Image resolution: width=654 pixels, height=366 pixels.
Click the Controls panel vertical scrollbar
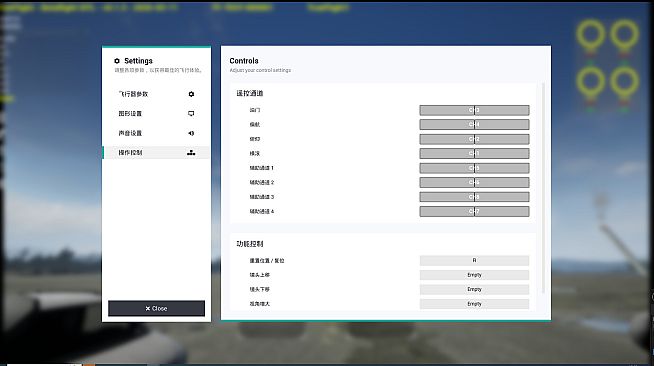[543, 188]
